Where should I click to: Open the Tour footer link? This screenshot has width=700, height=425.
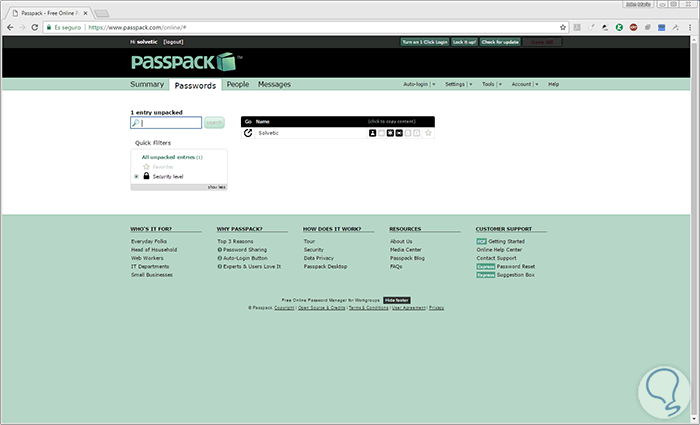[x=309, y=242]
